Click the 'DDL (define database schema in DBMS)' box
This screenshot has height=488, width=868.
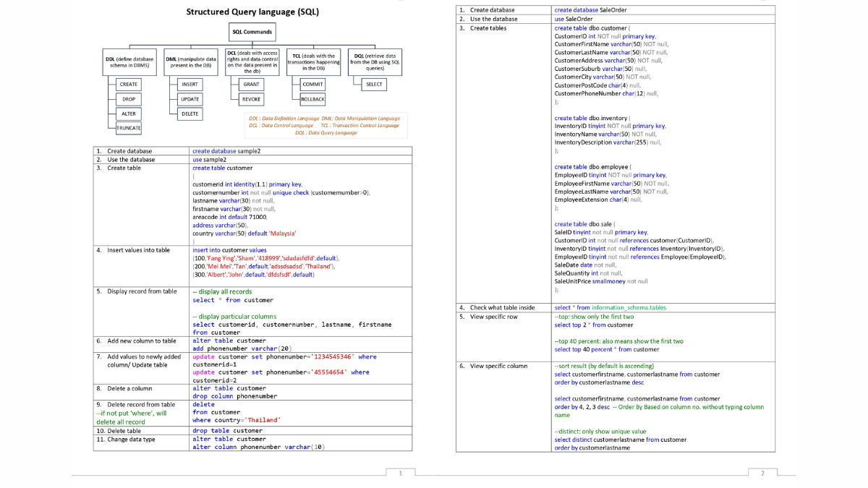click(x=129, y=61)
